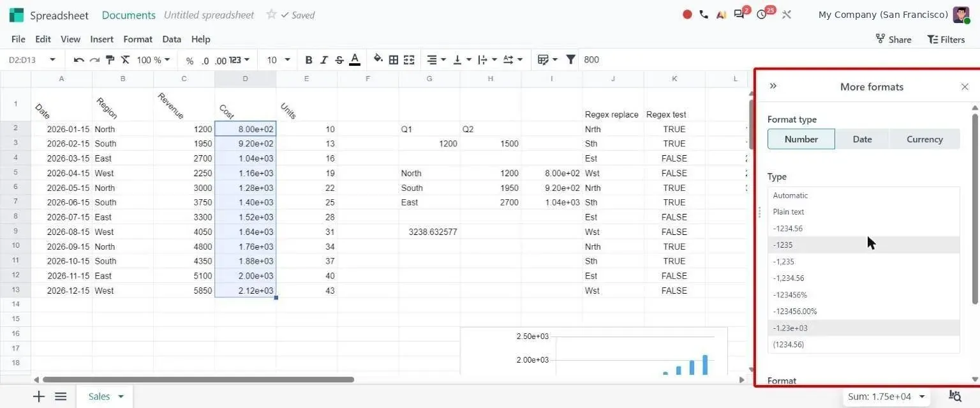The image size is (980, 408).
Task: Choose the Plain text format
Action: tap(864, 212)
